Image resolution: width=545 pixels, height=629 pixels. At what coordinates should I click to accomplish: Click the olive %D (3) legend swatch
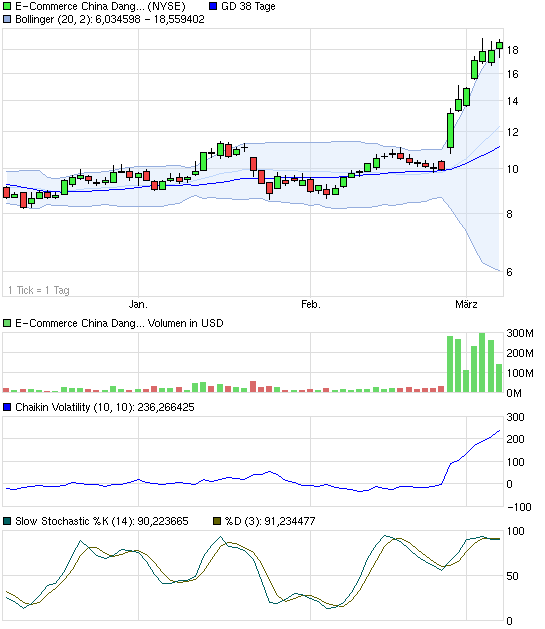pyautogui.click(x=217, y=521)
